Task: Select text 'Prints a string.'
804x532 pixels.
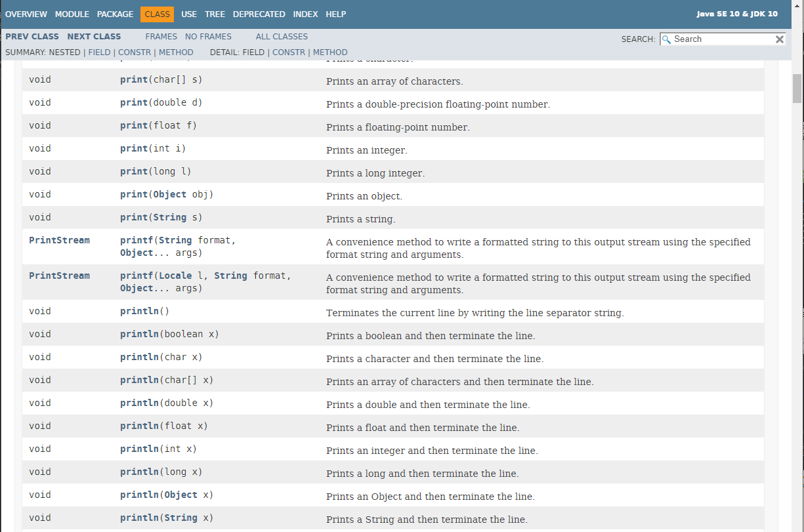Action: pos(360,219)
